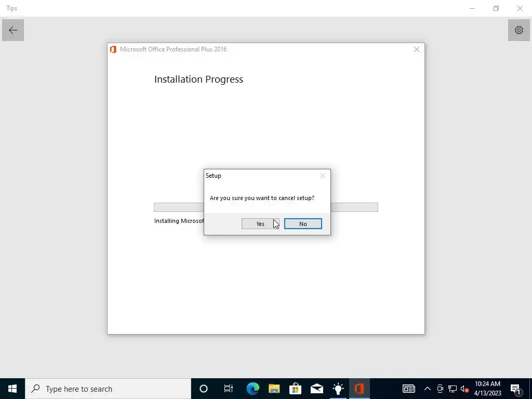Click the installation progress bar
532x399 pixels.
tap(265, 207)
